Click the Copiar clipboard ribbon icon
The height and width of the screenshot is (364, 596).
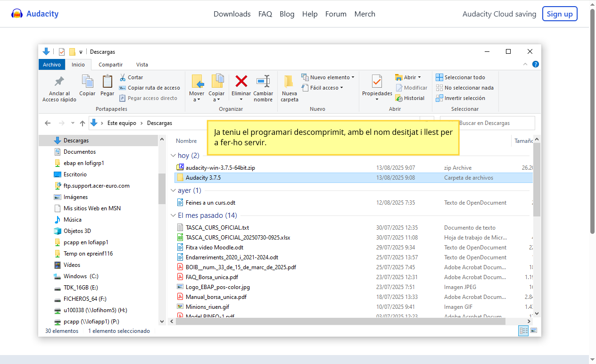[87, 81]
